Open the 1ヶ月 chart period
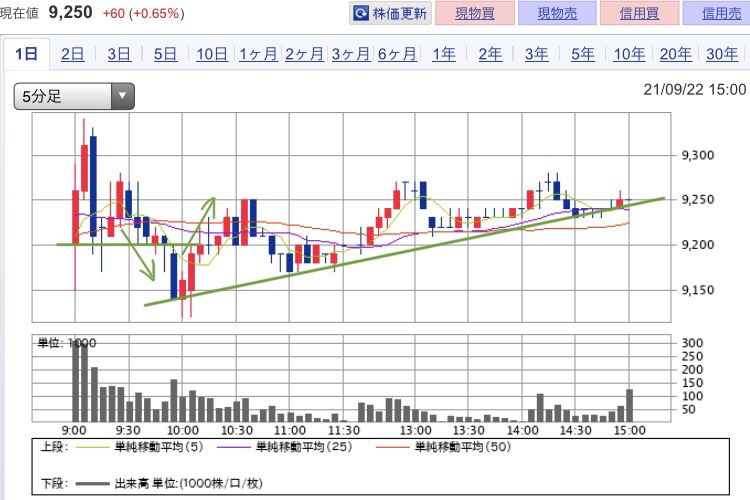Screen dimensions: 750x500 coord(258,54)
